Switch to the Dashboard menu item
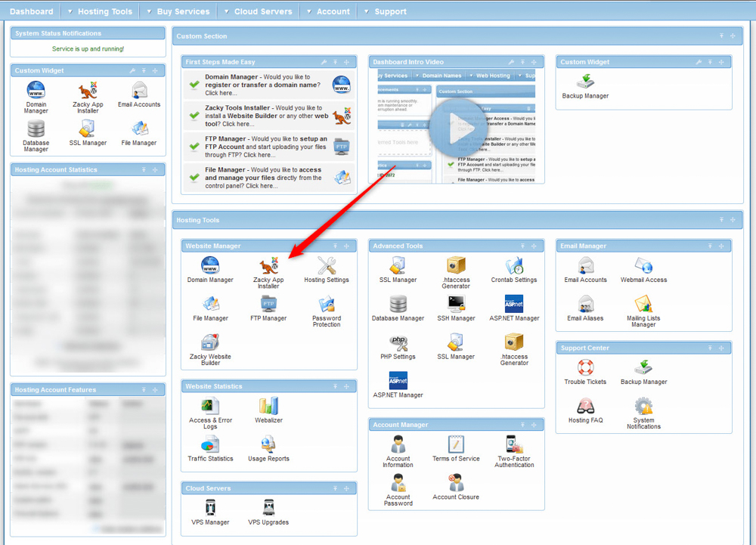Screen dimensions: 756x545 coord(31,11)
